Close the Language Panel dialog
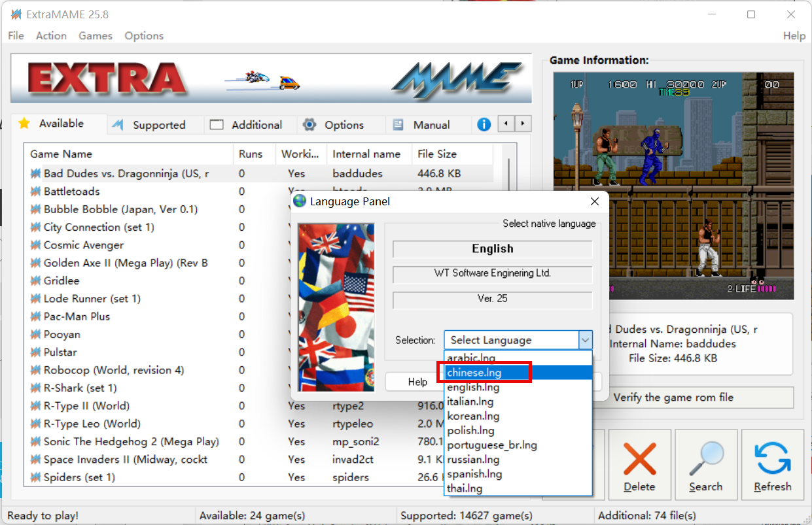Viewport: 812px width, 525px height. [594, 201]
